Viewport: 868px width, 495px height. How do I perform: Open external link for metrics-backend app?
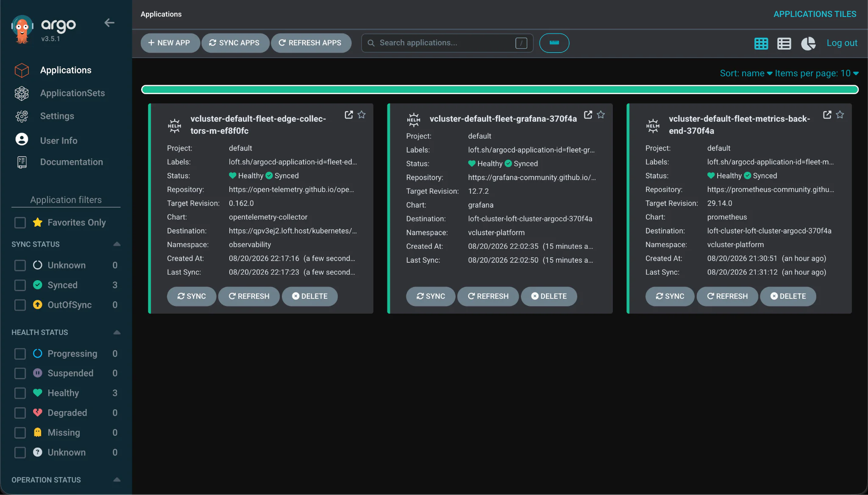point(827,115)
